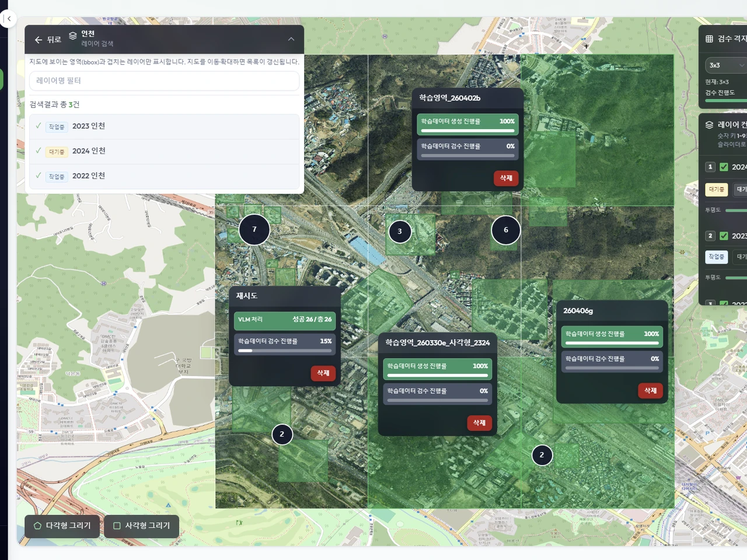Click the 15% 검수 진행률 bar in 재시도
The height and width of the screenshot is (560, 747).
(285, 344)
